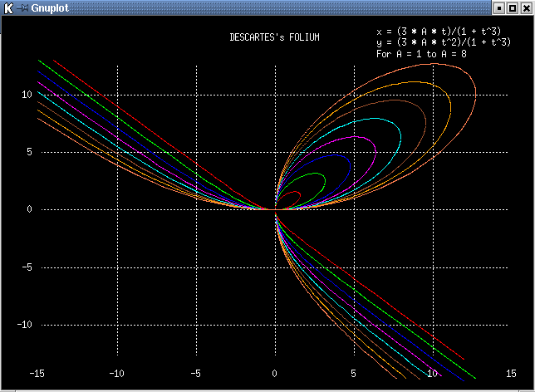Screen dimensions: 535x392
Task: Click the y-axis label 0
Action: click(x=29, y=209)
